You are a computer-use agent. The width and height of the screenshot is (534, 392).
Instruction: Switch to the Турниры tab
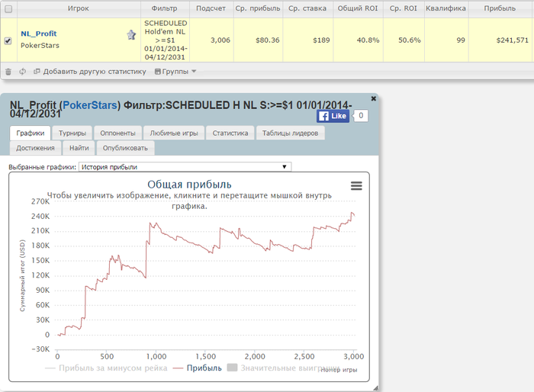point(72,133)
